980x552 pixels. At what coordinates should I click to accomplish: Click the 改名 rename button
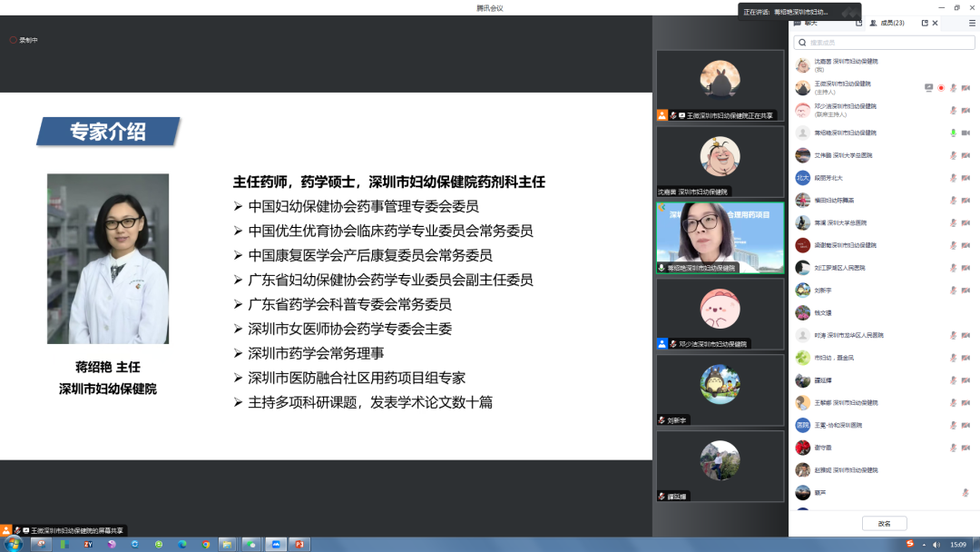point(883,524)
